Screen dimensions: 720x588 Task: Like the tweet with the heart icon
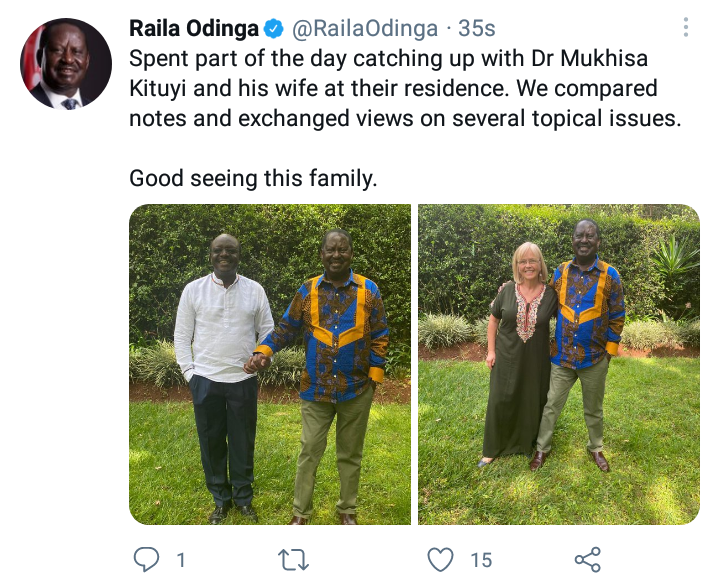(x=440, y=560)
